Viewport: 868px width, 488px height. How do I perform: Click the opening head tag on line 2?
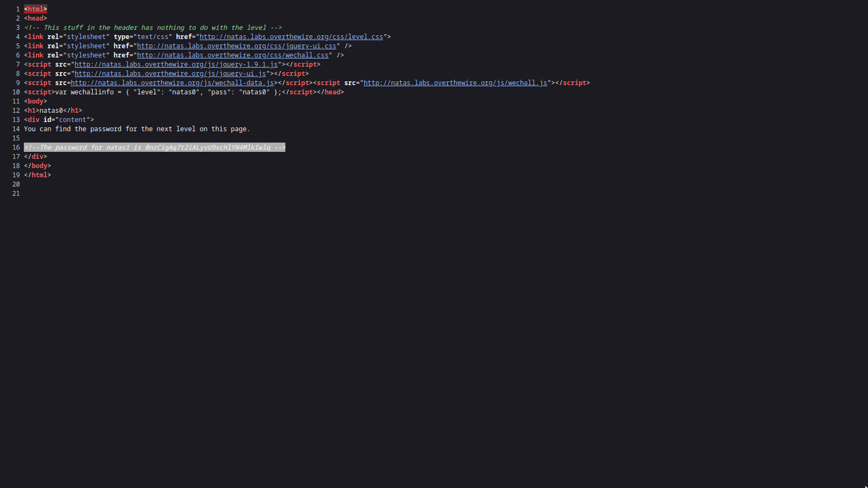[35, 18]
